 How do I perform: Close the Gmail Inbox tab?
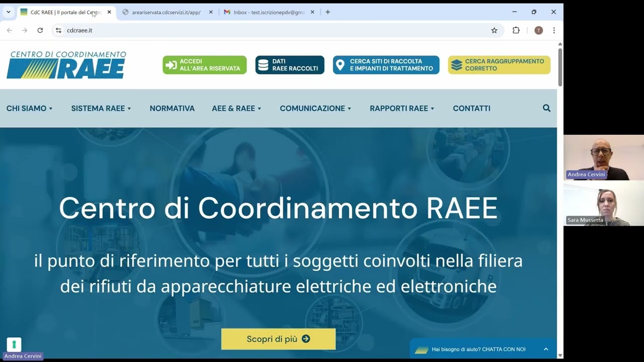pyautogui.click(x=312, y=12)
